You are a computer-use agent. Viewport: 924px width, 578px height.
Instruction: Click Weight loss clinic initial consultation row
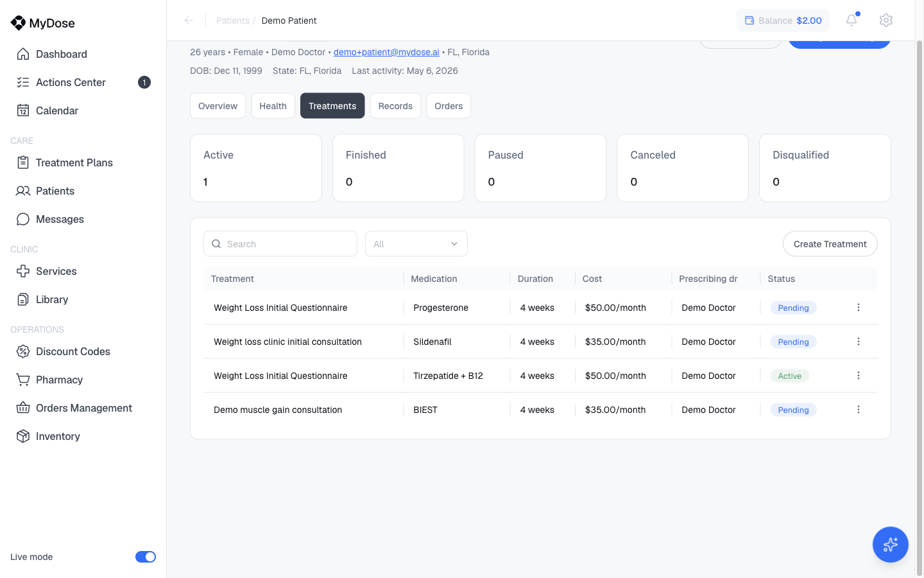click(540, 342)
